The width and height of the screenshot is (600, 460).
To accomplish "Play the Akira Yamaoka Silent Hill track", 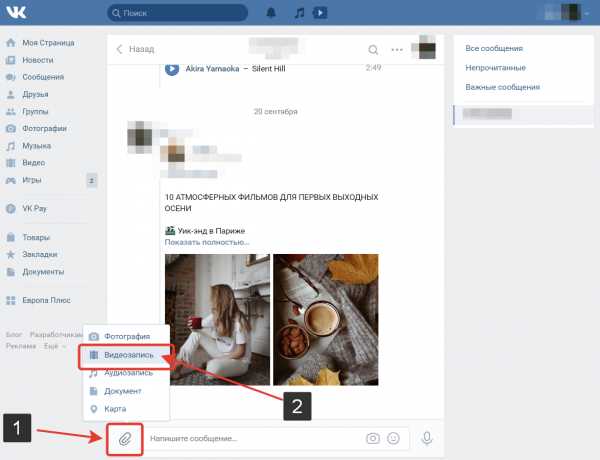I will tap(172, 69).
